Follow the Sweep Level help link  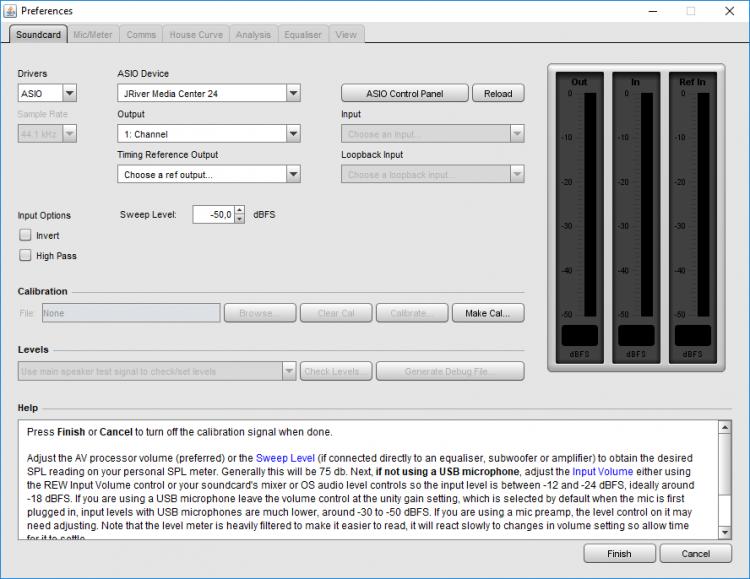pyautogui.click(x=285, y=458)
